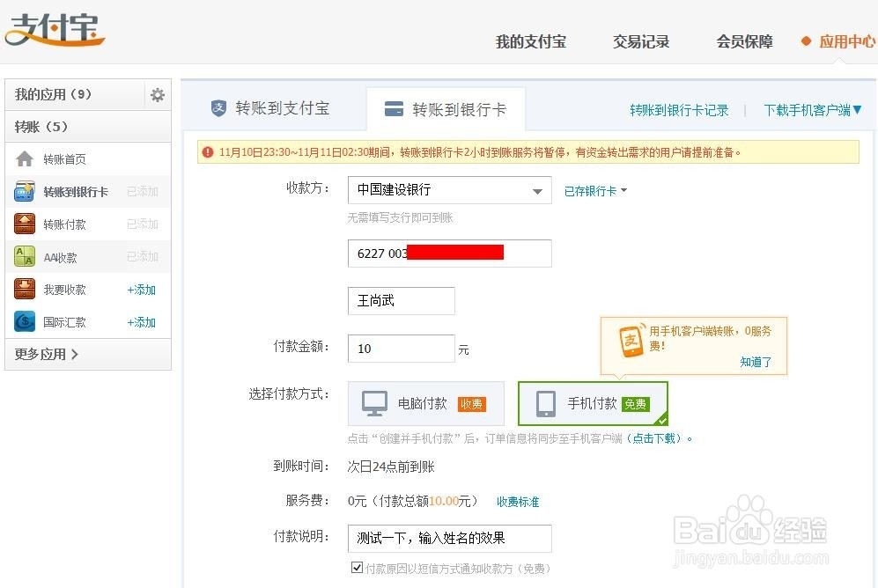Click the 转账付款 sidebar icon
The height and width of the screenshot is (588, 878).
25,224
